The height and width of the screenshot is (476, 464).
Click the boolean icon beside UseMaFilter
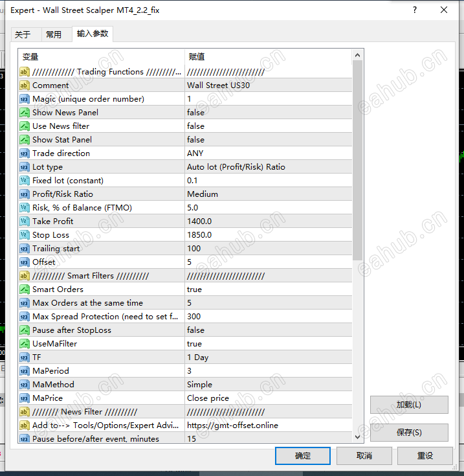coord(25,344)
